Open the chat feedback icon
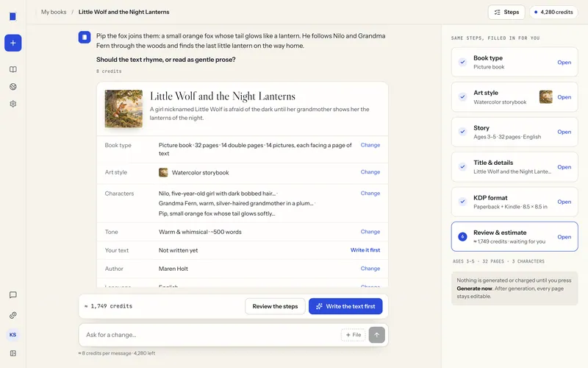Image resolution: width=588 pixels, height=368 pixels. point(12,295)
